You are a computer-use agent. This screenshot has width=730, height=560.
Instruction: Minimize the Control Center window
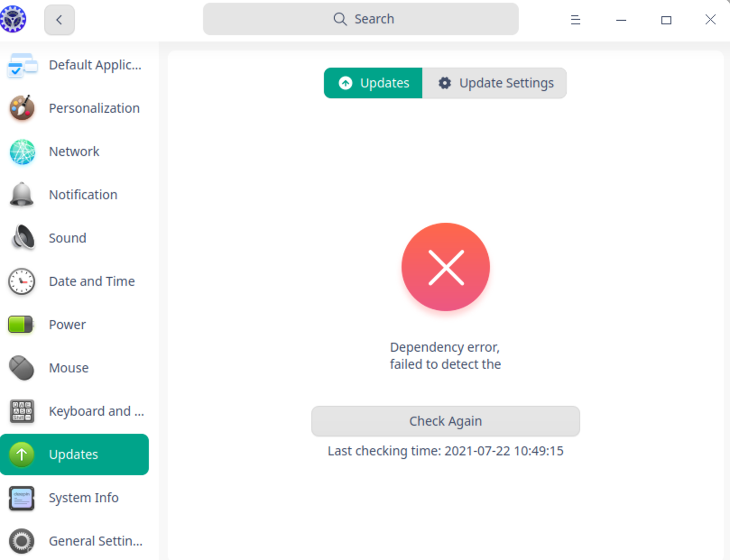point(621,20)
